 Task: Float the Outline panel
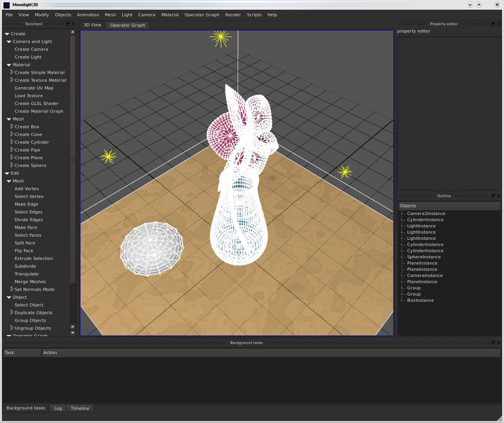[493, 196]
